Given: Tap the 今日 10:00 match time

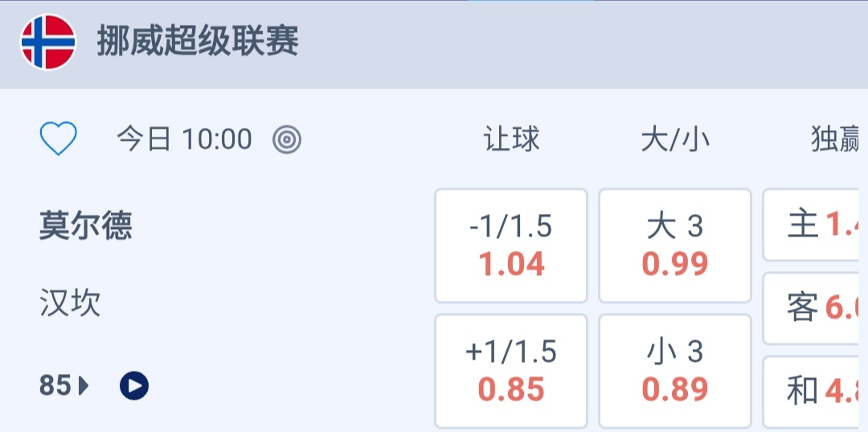Looking at the screenshot, I should click(x=184, y=140).
